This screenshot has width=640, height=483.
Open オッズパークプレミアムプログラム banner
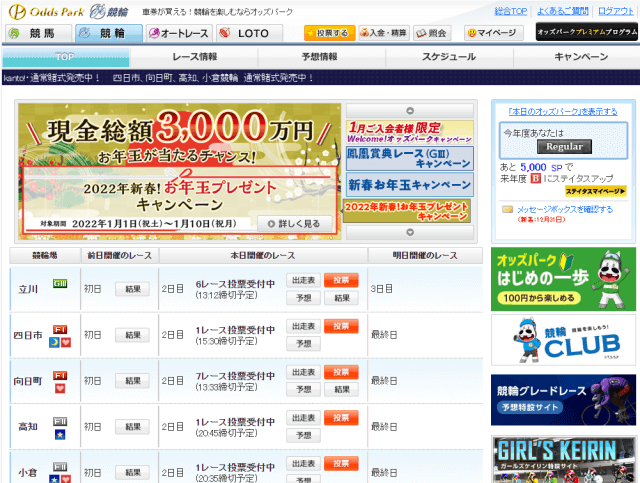pyautogui.click(x=587, y=32)
